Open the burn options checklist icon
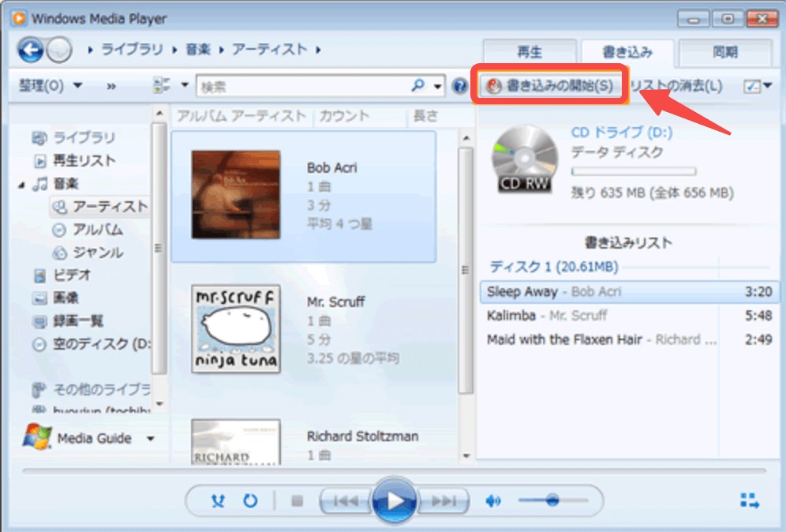Screen dimensions: 786x532 point(751,86)
